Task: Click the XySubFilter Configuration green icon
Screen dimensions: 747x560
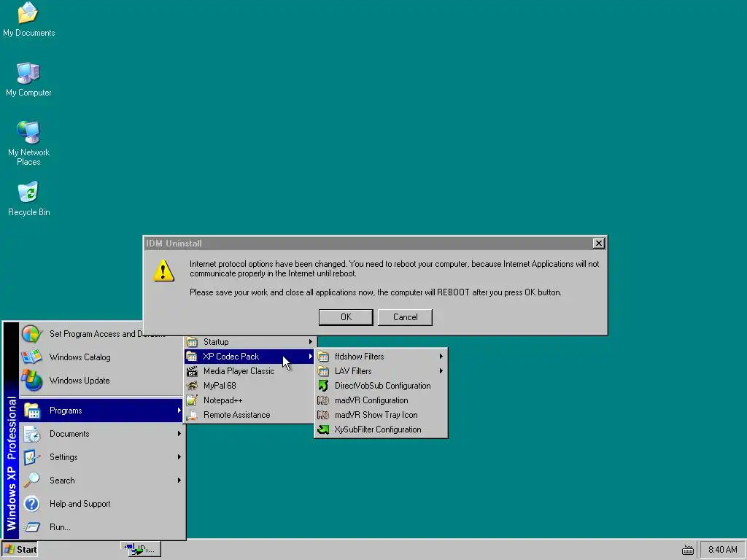Action: pyautogui.click(x=323, y=429)
